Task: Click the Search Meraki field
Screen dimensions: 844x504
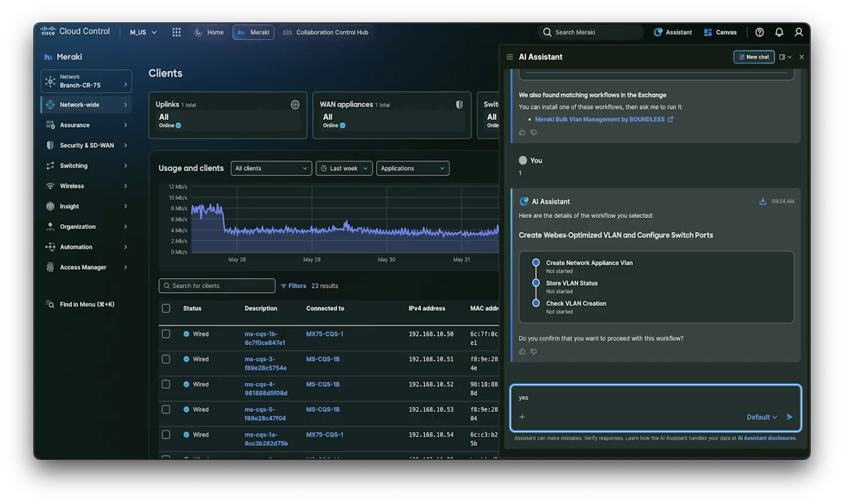Action: (x=591, y=32)
